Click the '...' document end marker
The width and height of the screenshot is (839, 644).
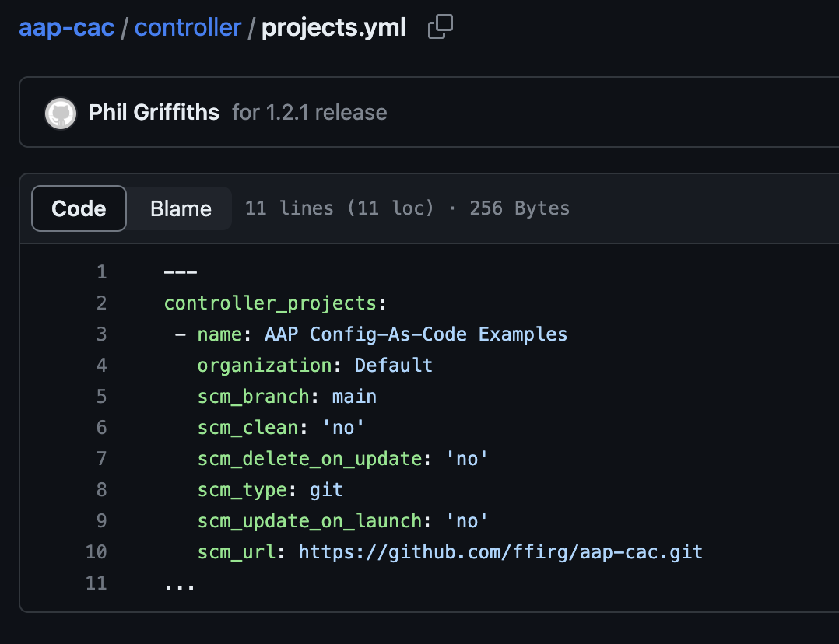point(180,586)
